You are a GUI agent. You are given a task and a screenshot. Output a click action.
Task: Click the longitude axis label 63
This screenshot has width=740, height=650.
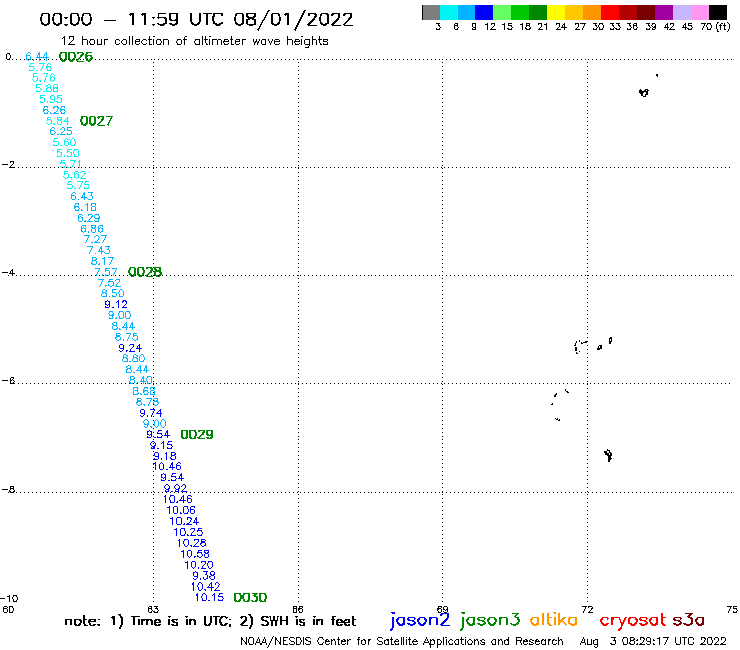pyautogui.click(x=153, y=609)
